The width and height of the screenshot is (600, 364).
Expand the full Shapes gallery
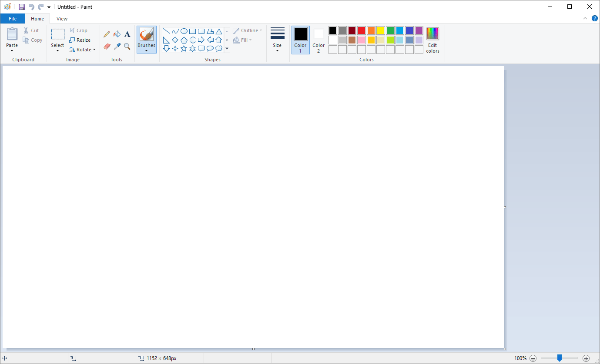(227, 49)
